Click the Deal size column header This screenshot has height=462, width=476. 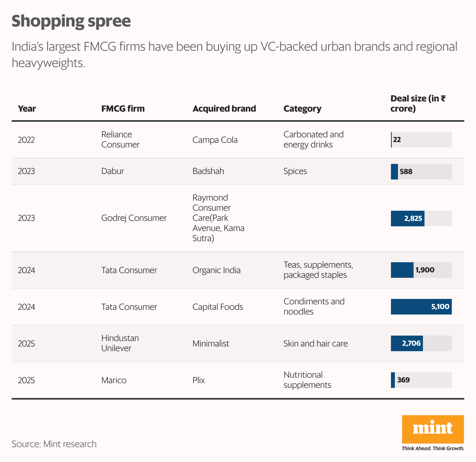(418, 103)
